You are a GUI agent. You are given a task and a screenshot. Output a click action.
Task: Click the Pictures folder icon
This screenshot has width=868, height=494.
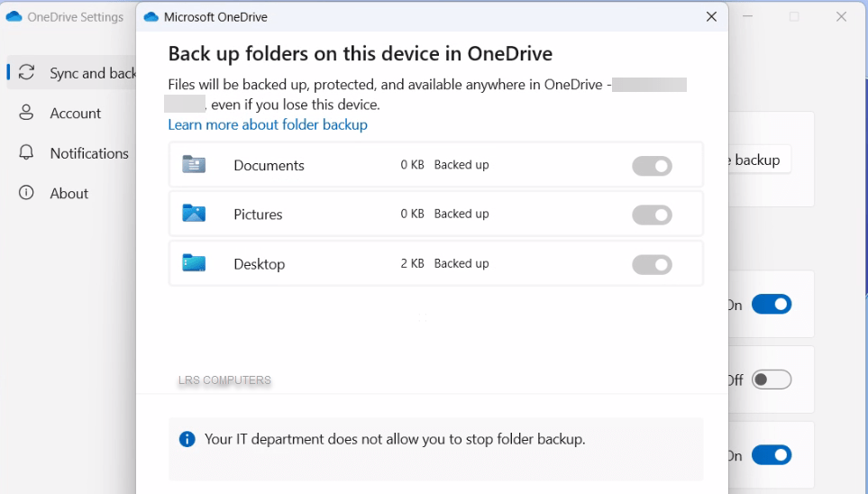[x=194, y=214]
